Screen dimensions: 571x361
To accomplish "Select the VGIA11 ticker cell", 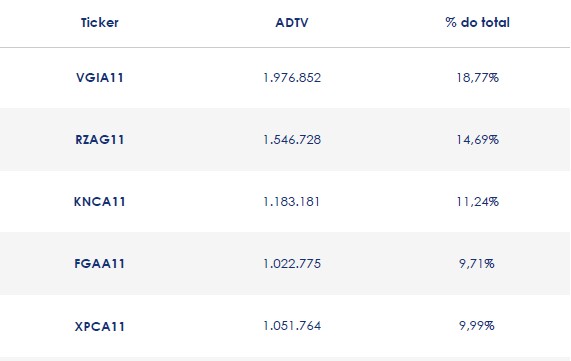I will coord(99,78).
